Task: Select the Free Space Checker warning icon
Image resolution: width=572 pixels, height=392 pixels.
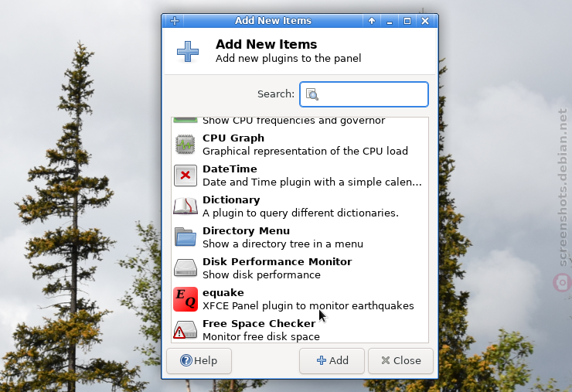Action: pyautogui.click(x=185, y=329)
